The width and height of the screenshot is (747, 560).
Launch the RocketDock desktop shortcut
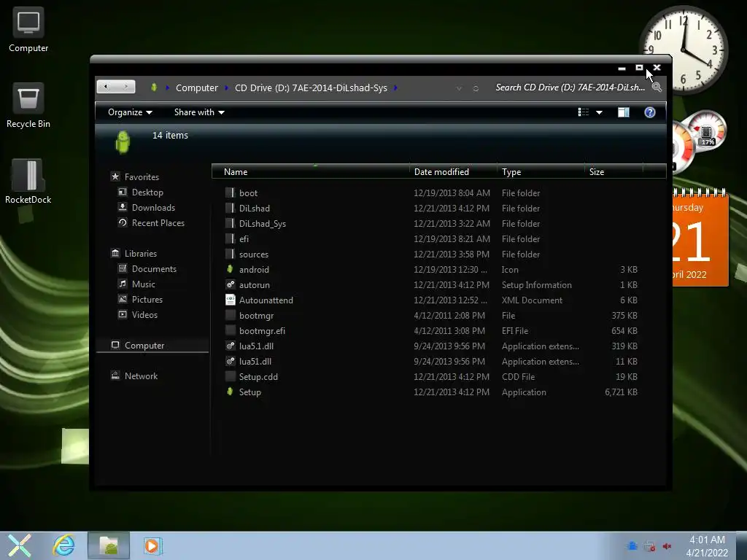(x=28, y=182)
